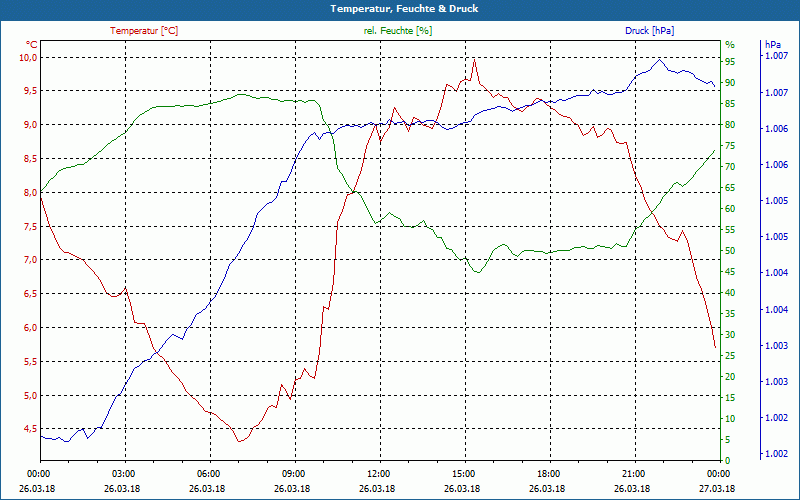
Task: Click the '15' humidity axis value
Action: [730, 397]
